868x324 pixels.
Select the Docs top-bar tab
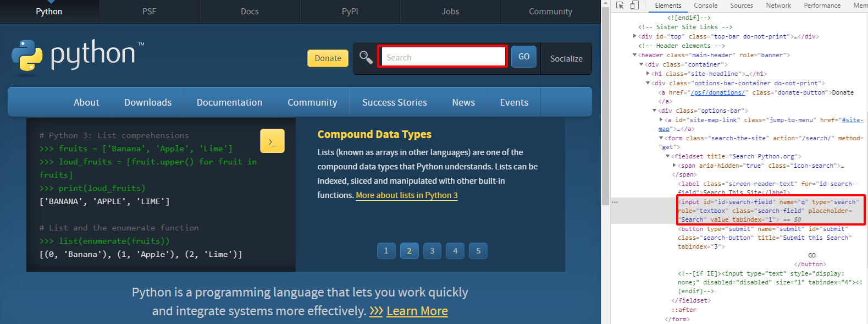tap(250, 12)
